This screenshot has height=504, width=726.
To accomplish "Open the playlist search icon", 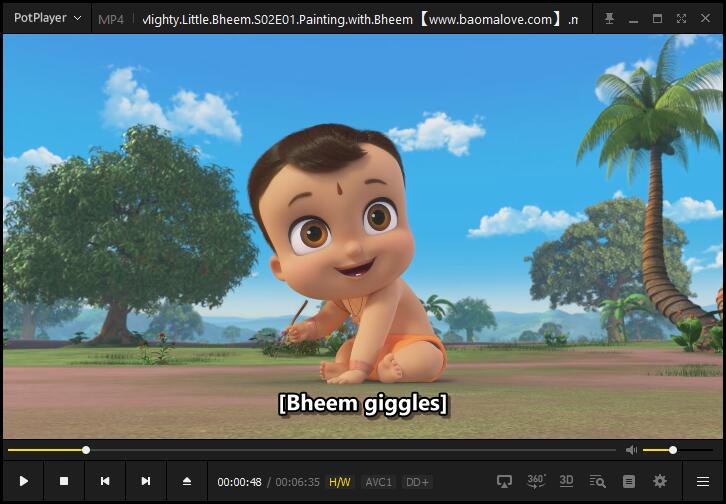I will click(x=597, y=481).
